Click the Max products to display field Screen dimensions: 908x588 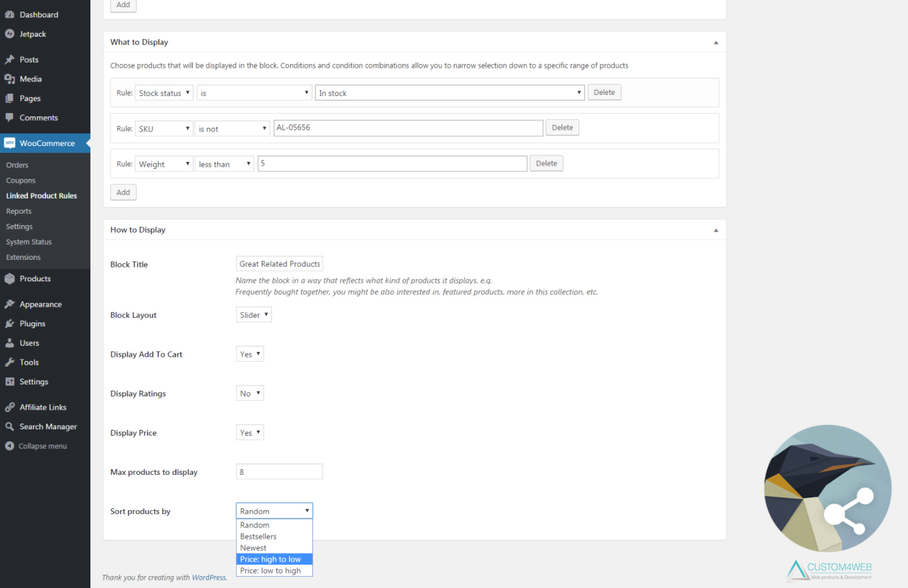[x=279, y=472]
